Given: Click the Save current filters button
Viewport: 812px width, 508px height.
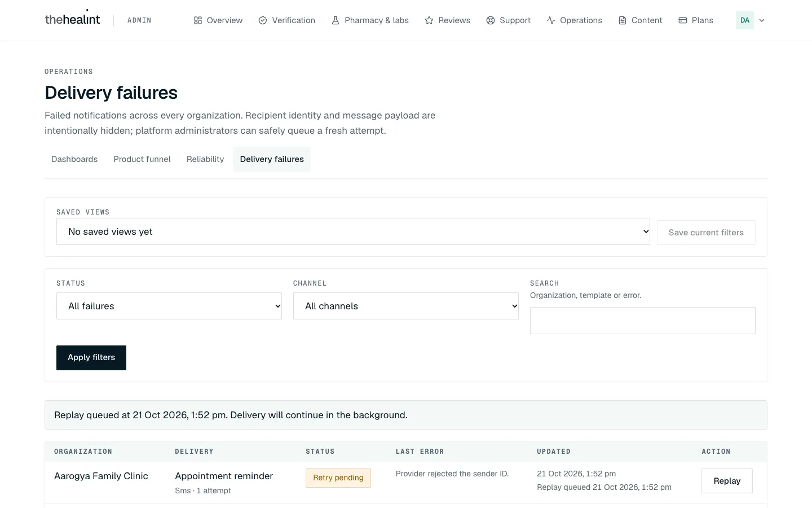Looking at the screenshot, I should (706, 233).
